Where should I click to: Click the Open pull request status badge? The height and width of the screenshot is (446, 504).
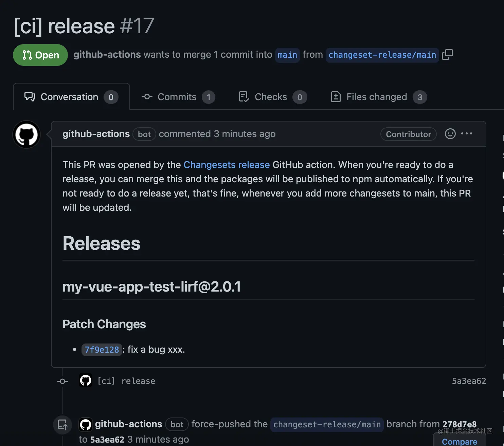point(40,55)
